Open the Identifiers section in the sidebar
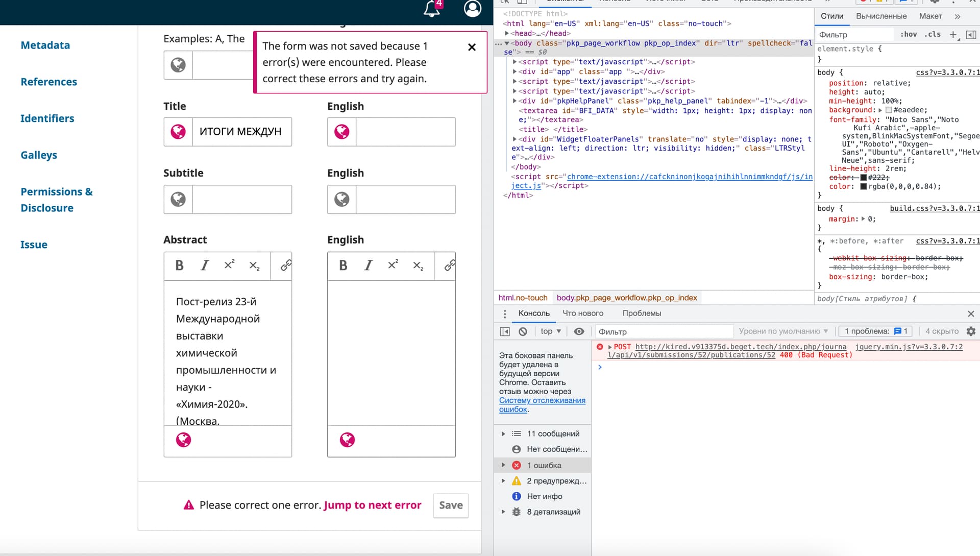This screenshot has width=980, height=556. pyautogui.click(x=47, y=118)
